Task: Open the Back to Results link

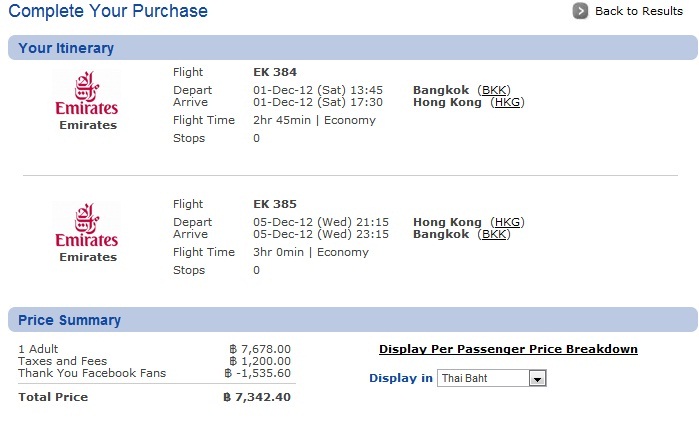Action: [x=639, y=11]
